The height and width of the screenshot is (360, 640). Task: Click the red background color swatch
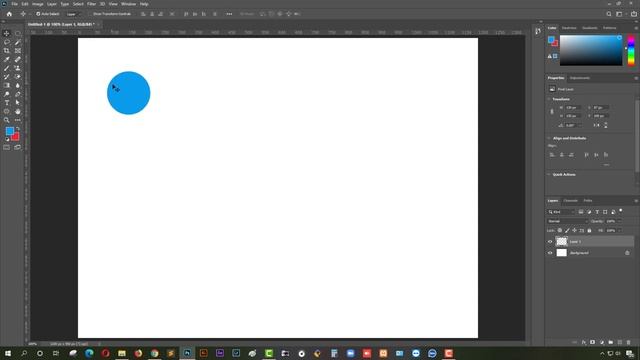tap(16, 137)
